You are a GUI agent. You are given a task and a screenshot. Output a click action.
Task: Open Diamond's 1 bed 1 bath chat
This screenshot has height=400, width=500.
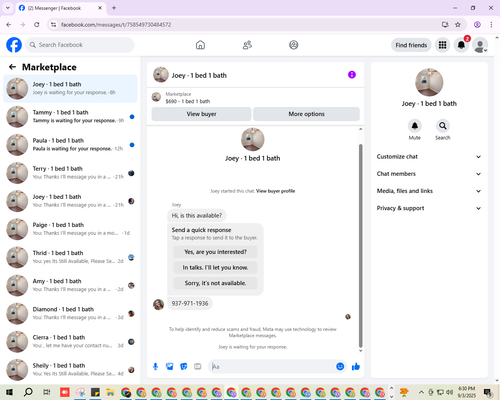click(70, 314)
